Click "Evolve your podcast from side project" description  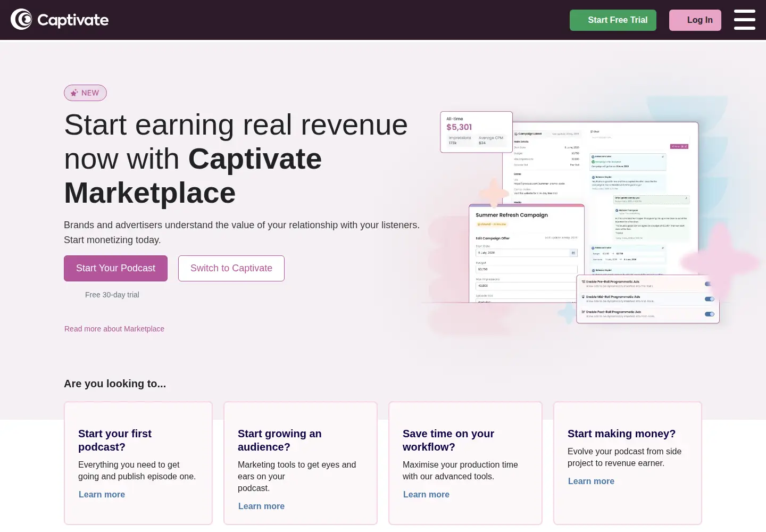click(625, 457)
